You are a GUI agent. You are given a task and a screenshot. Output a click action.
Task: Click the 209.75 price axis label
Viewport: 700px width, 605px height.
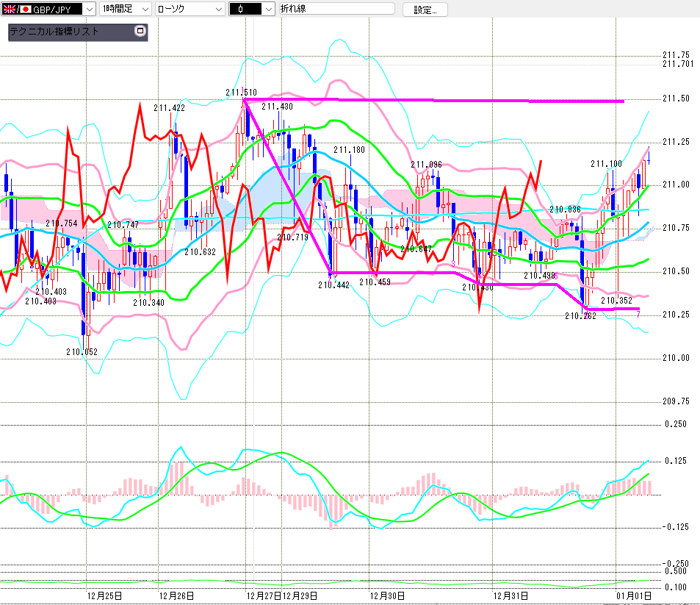676,401
